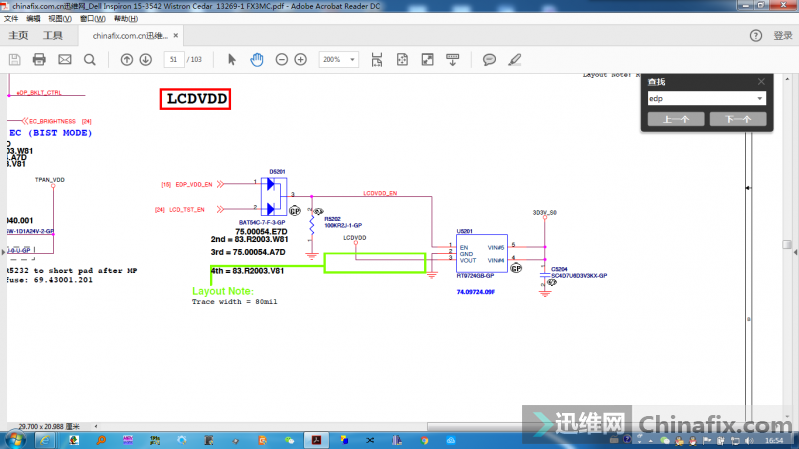Screen dimensions: 799x449
Task: Switch to the 工具 tab
Action: (x=52, y=36)
